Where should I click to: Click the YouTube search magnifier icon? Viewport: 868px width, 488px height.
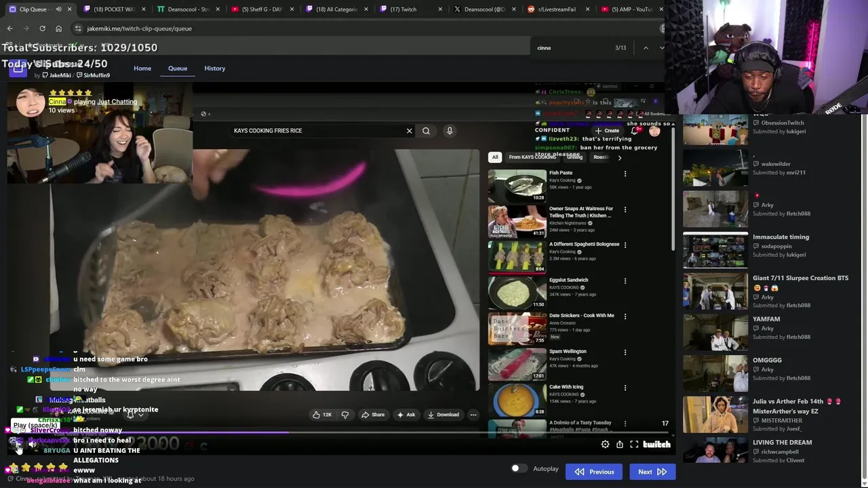(426, 131)
